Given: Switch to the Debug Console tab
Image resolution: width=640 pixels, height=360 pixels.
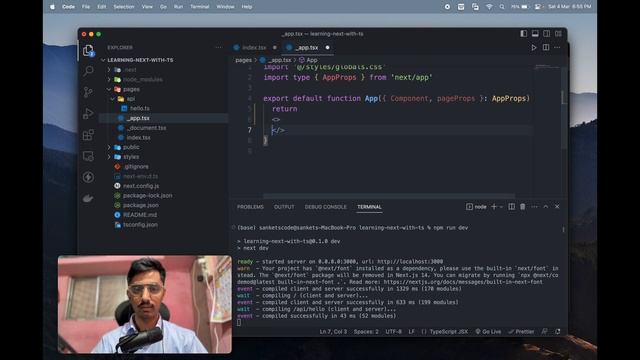Looking at the screenshot, I should 325,207.
